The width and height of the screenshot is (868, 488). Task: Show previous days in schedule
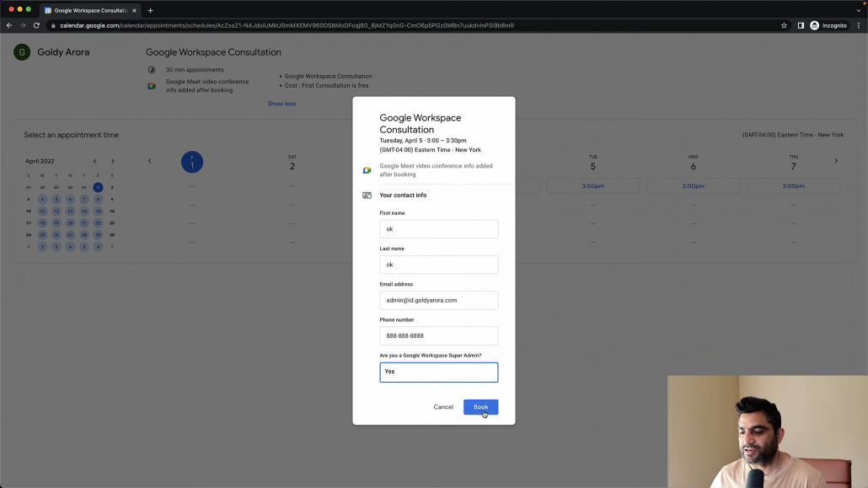pos(149,161)
